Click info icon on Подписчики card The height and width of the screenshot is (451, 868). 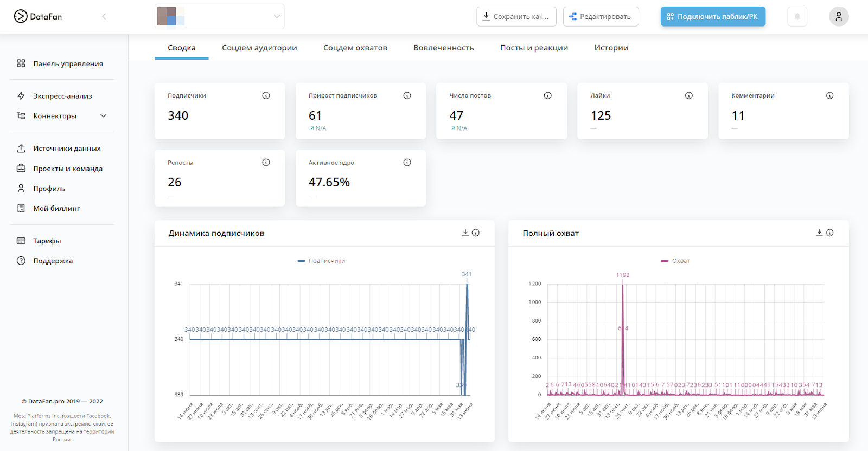[x=266, y=95]
